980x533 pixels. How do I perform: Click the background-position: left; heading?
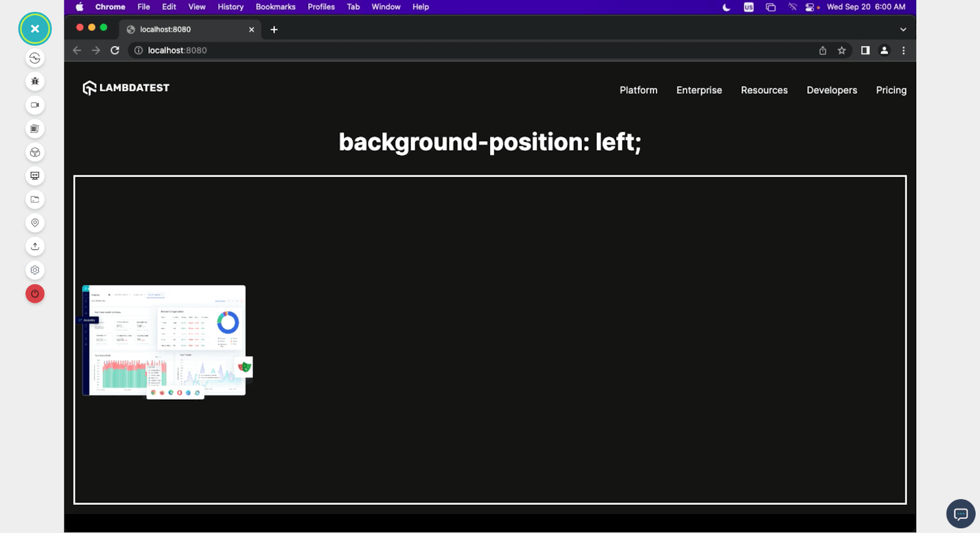[490, 142]
